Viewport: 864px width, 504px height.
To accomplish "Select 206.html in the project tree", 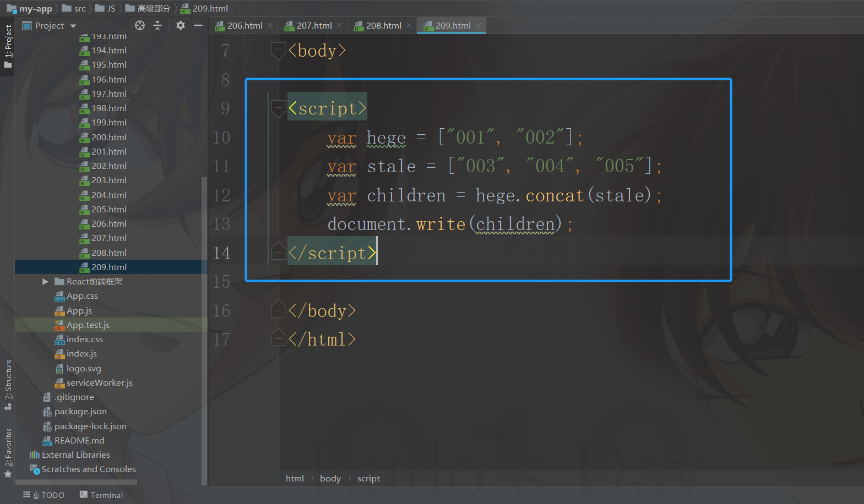I will click(103, 224).
